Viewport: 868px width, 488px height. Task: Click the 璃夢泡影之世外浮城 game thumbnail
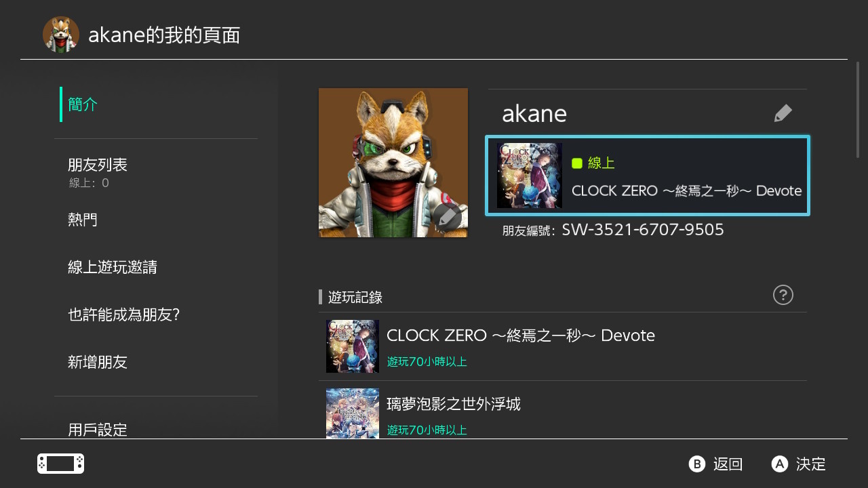tap(353, 413)
